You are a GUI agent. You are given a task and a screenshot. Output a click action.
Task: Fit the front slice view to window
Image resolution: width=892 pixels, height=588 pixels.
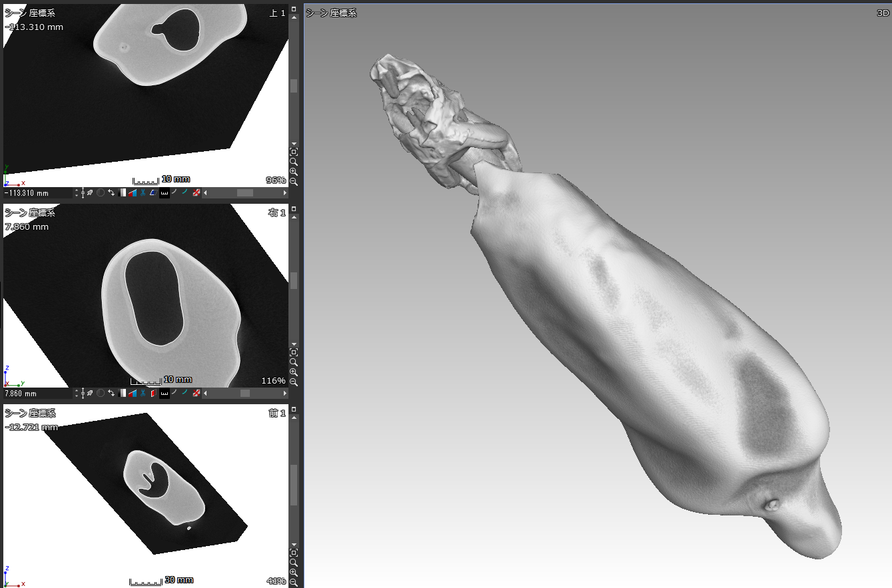tap(294, 553)
